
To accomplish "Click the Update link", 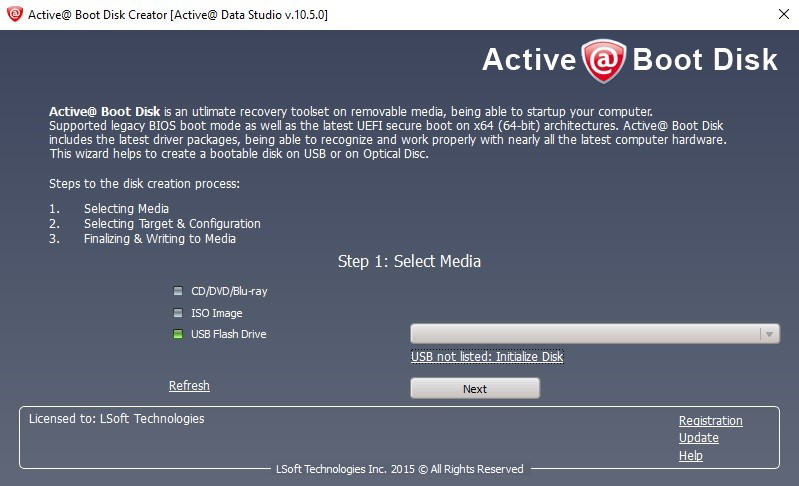I will [698, 438].
